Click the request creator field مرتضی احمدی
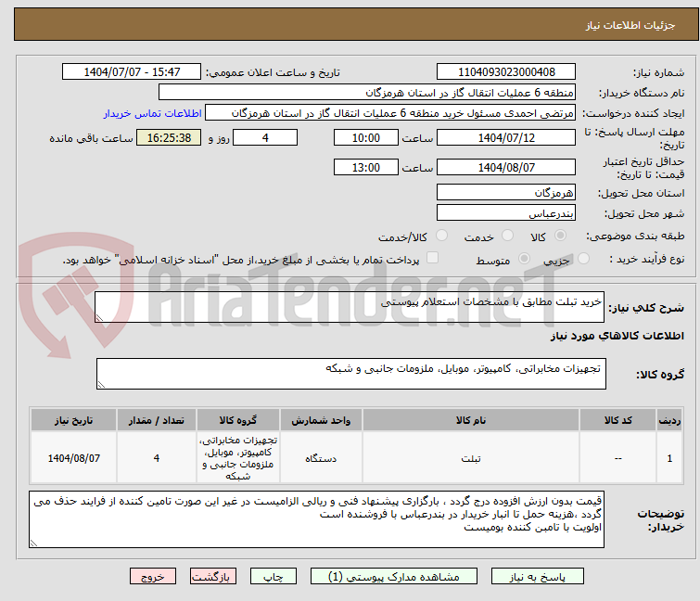 (390, 113)
